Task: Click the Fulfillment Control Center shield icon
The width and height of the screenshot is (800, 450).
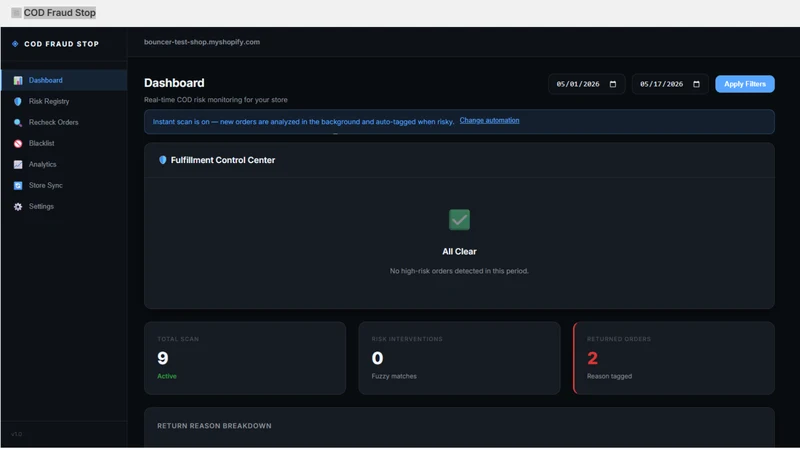Action: tap(162, 160)
